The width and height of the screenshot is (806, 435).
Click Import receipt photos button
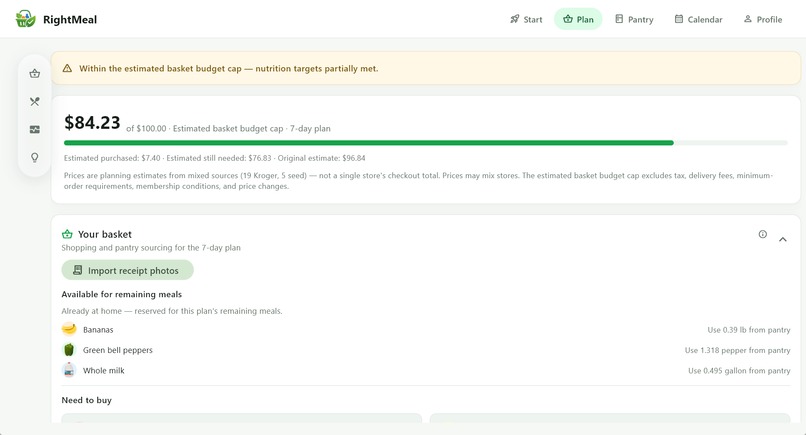[x=127, y=270]
